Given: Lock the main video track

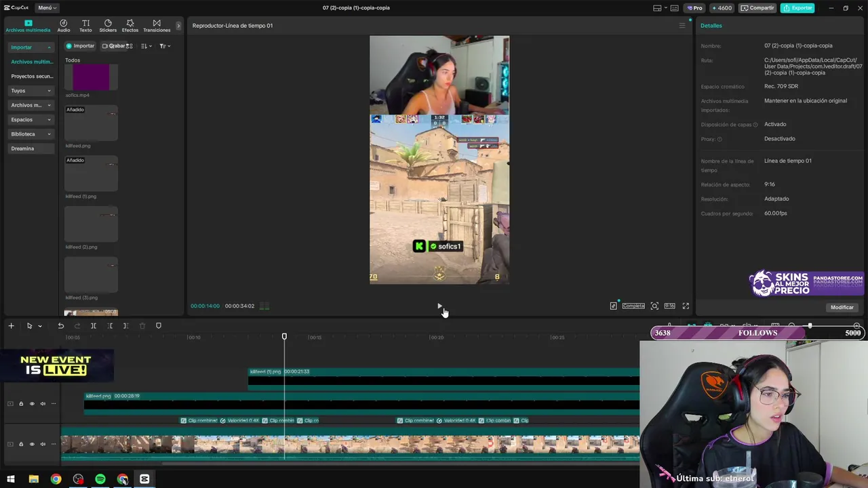Looking at the screenshot, I should click(x=21, y=444).
